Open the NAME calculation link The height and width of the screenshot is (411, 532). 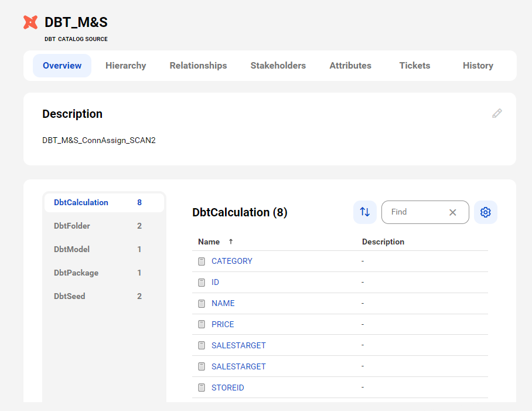[223, 304]
